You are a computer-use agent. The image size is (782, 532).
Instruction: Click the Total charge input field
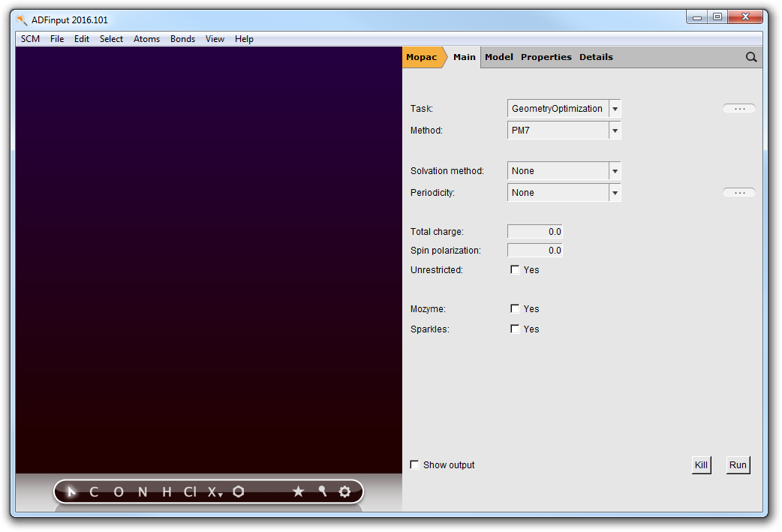click(x=535, y=231)
